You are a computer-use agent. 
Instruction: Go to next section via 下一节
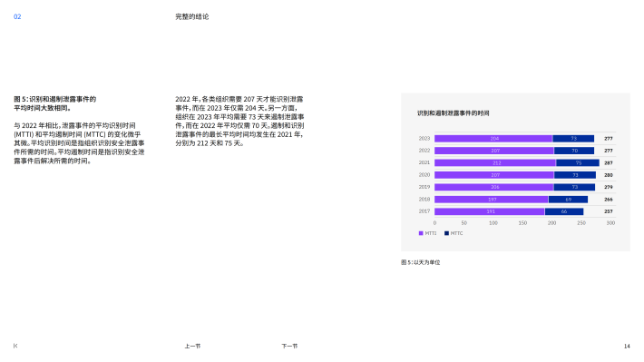(289, 346)
